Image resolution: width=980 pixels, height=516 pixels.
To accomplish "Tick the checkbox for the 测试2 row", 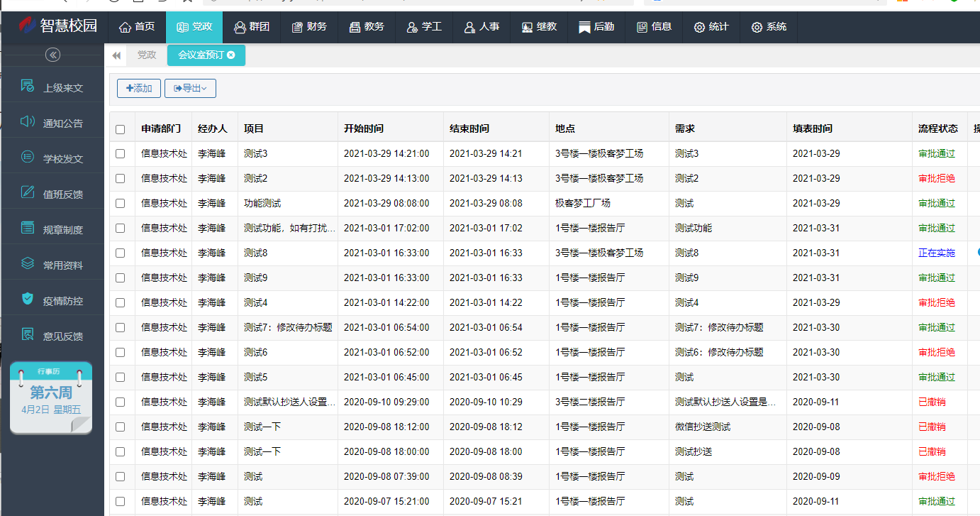I will coord(120,178).
